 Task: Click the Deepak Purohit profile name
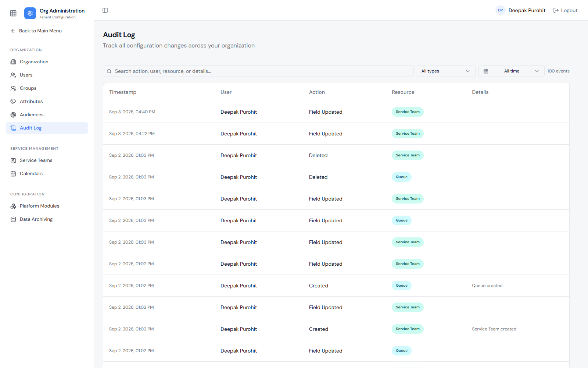tap(527, 10)
